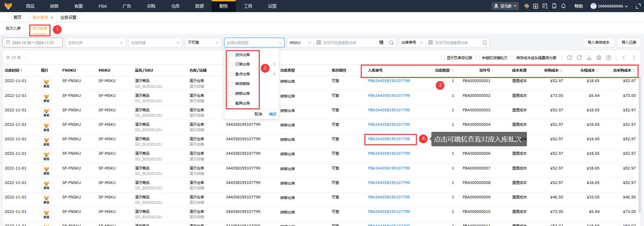Open the 不可售 dropdown

click(203, 43)
